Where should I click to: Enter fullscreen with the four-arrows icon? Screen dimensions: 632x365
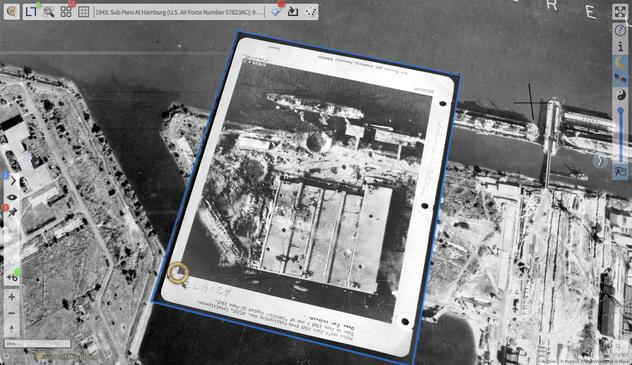pos(620,12)
